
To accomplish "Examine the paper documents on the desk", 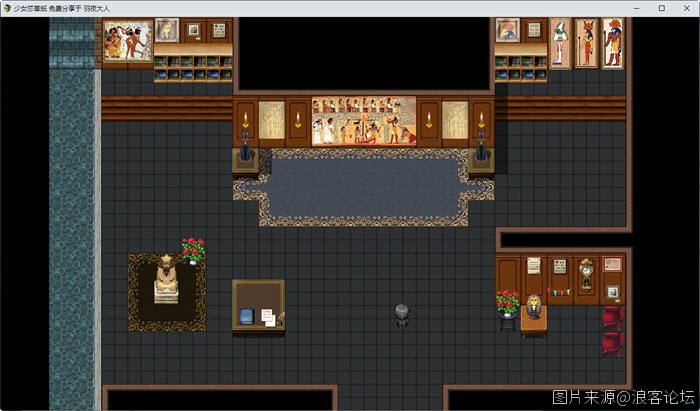I will click(x=269, y=317).
